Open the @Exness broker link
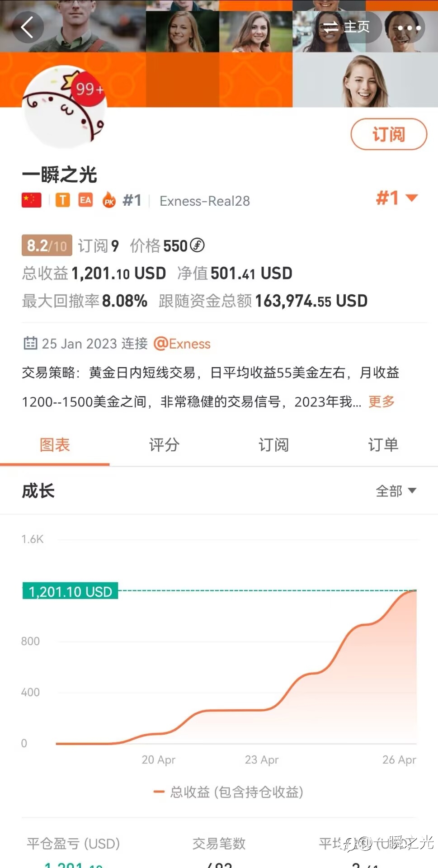The height and width of the screenshot is (868, 438). 182,344
